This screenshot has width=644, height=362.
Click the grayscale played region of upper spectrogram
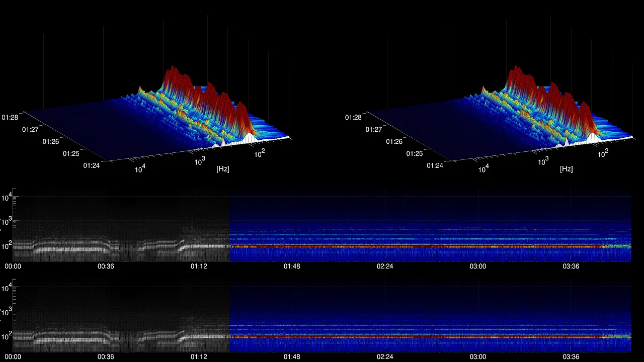pos(121,225)
